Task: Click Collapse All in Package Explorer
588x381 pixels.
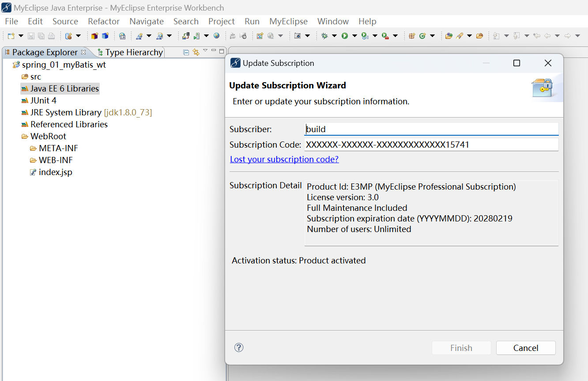Action: pos(186,52)
